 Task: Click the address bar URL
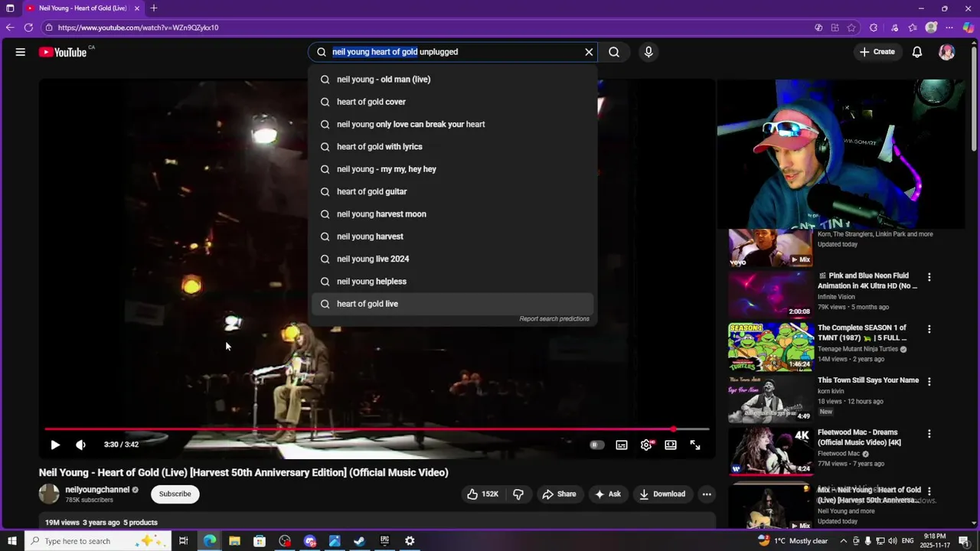point(138,28)
